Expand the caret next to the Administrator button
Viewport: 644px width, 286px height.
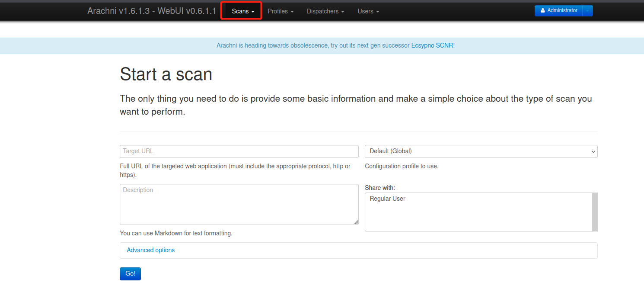click(587, 11)
